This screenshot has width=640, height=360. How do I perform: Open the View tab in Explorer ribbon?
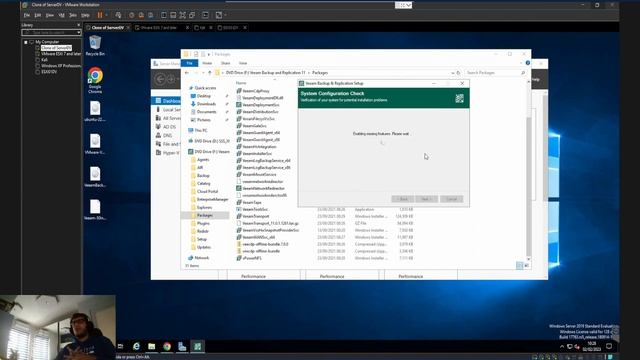point(243,63)
